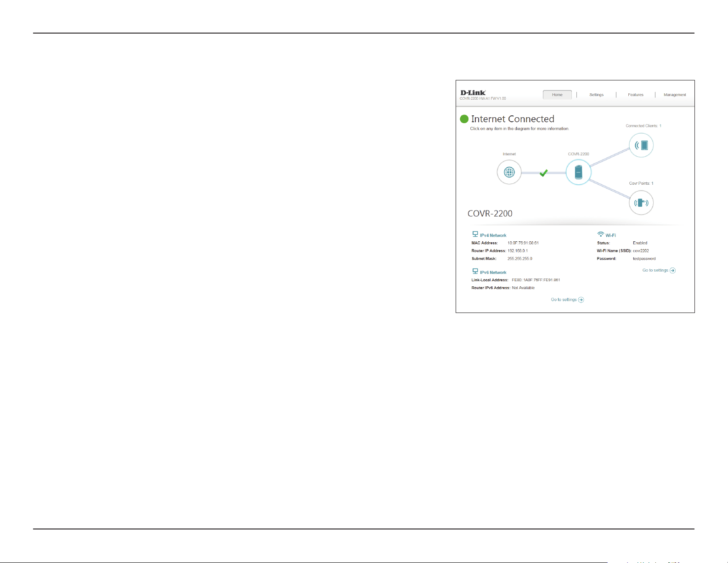This screenshot has width=728, height=563.
Task: Click the D-Link logo
Action: pos(473,93)
